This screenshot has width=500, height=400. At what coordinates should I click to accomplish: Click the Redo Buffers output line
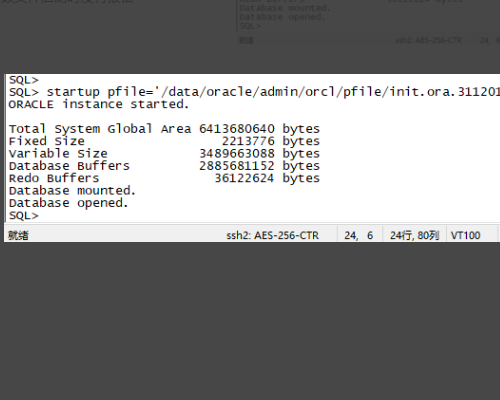(x=164, y=178)
